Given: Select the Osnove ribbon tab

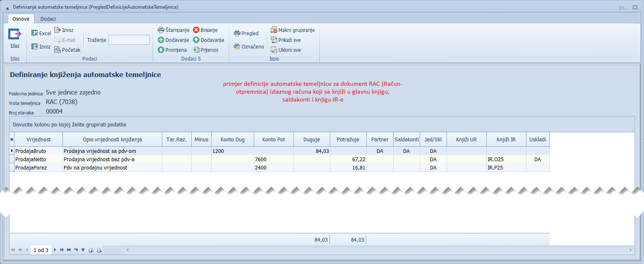Looking at the screenshot, I should pos(21,19).
